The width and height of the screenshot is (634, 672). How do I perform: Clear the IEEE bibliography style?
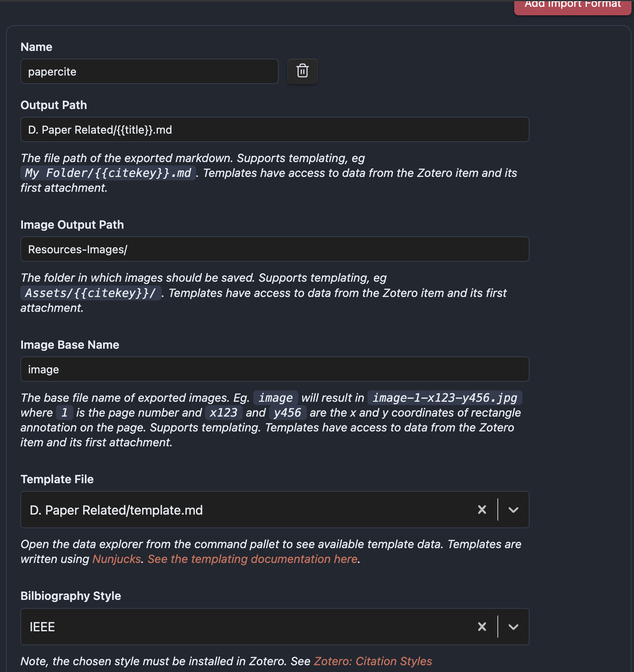(482, 627)
